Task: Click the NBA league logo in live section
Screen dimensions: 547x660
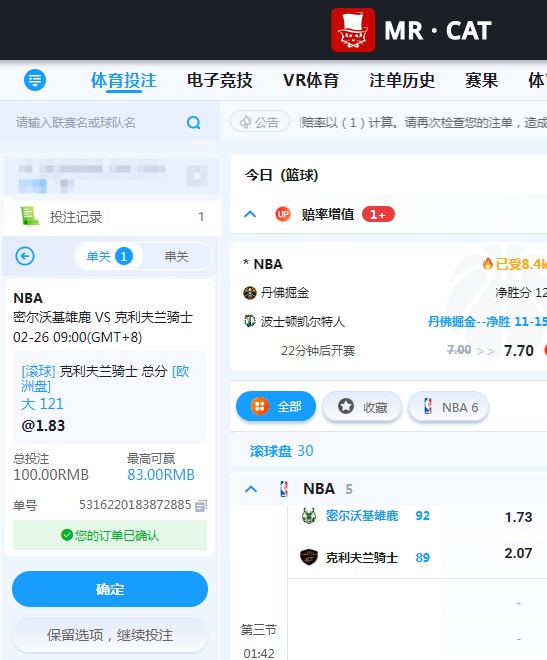Action: (284, 489)
